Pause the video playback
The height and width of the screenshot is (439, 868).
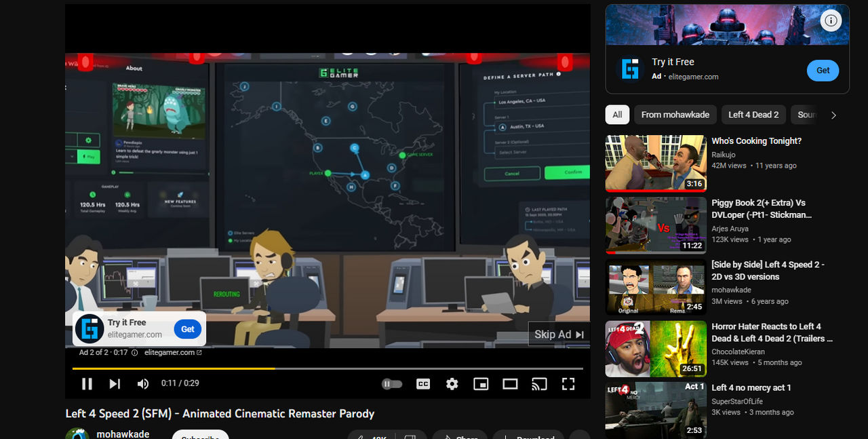coord(87,384)
